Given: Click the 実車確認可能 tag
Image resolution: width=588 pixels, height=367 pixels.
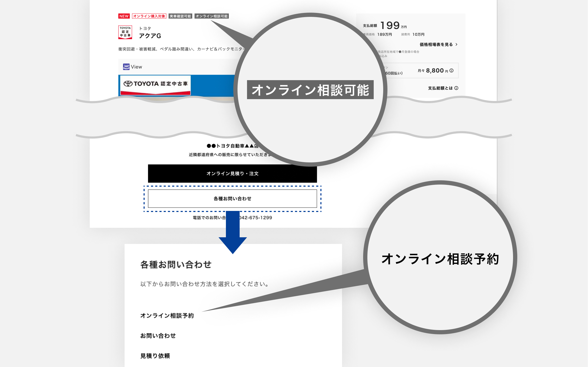Looking at the screenshot, I should [180, 16].
